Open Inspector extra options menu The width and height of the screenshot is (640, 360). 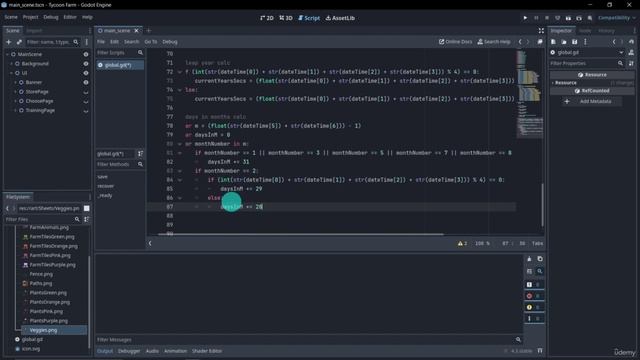tap(585, 42)
